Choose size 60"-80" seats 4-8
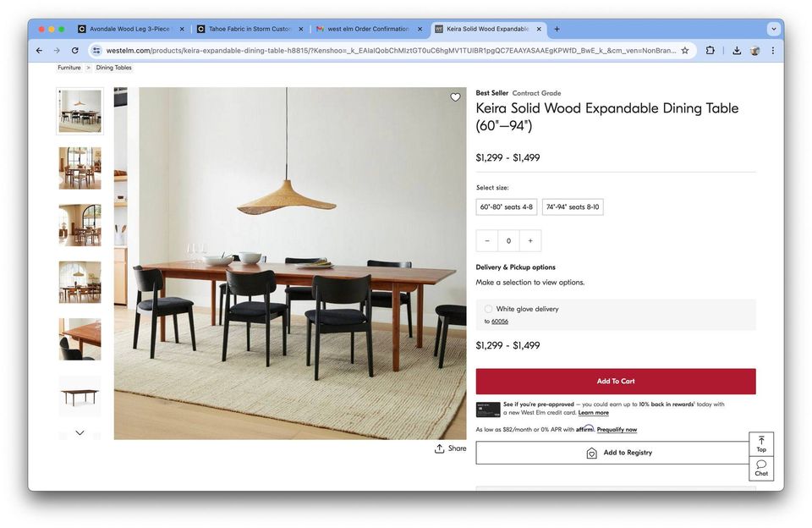 [x=507, y=206]
